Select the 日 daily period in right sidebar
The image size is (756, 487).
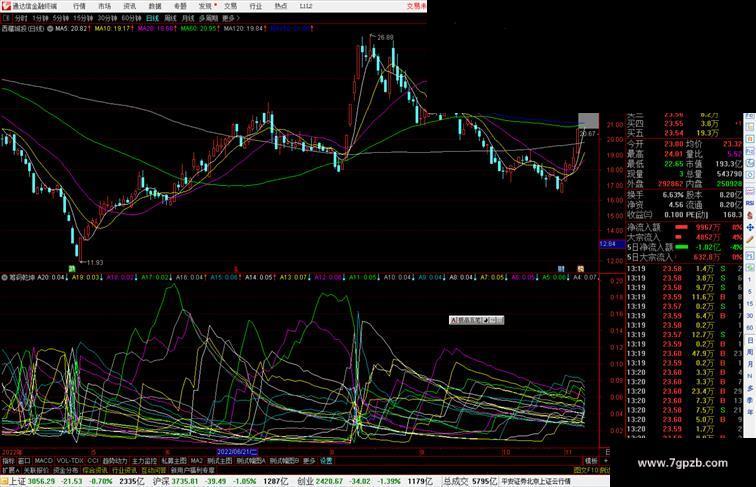click(750, 340)
